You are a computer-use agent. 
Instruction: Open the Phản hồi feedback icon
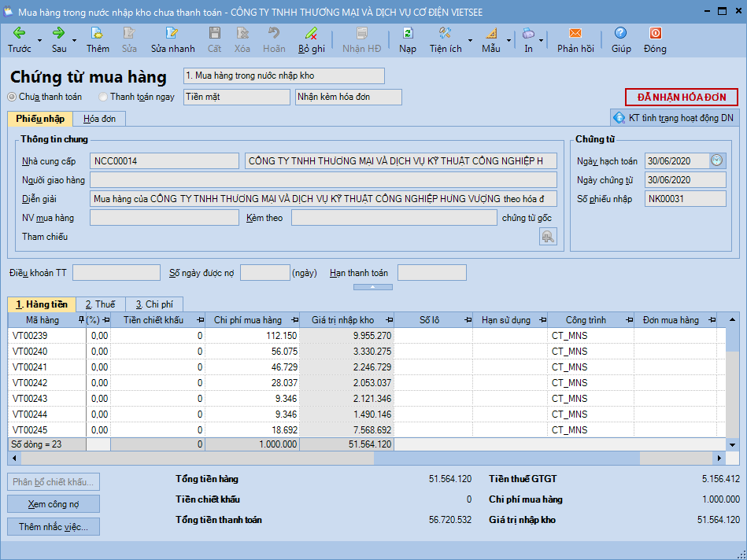tap(575, 33)
